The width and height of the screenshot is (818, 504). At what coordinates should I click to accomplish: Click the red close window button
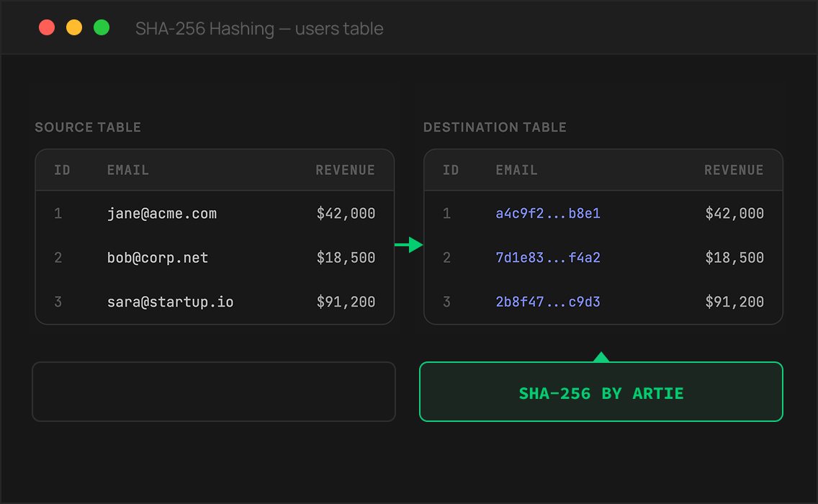47,27
